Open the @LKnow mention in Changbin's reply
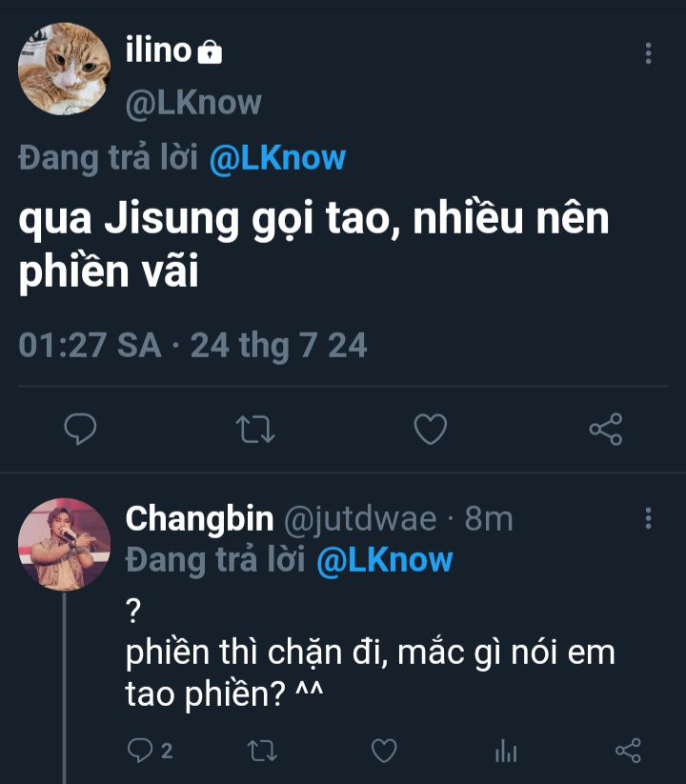 pos(385,560)
